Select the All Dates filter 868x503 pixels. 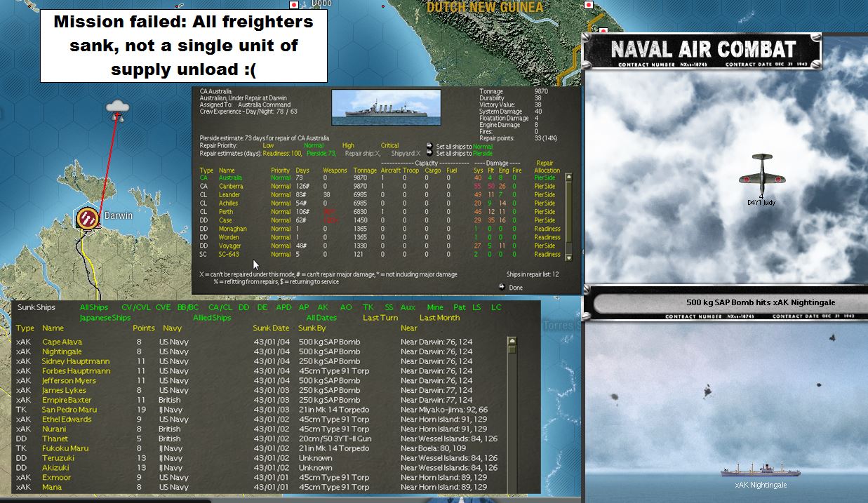click(x=321, y=318)
